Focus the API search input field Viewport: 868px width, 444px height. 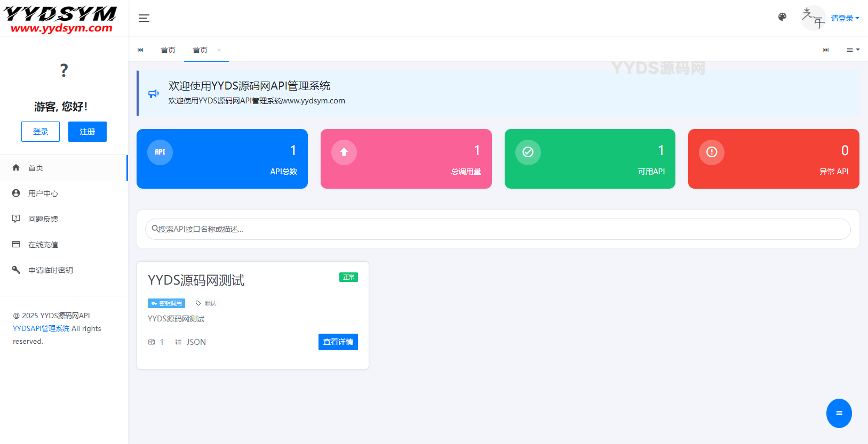[x=498, y=229]
